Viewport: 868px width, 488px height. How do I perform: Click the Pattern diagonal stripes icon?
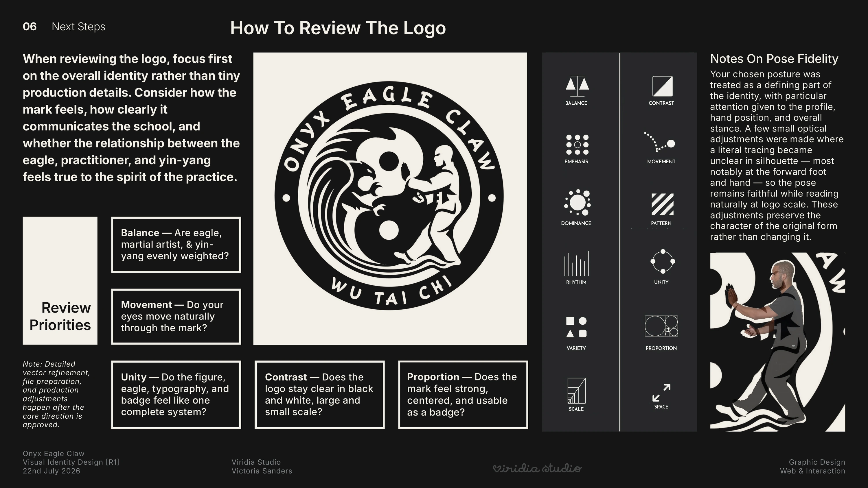662,204
